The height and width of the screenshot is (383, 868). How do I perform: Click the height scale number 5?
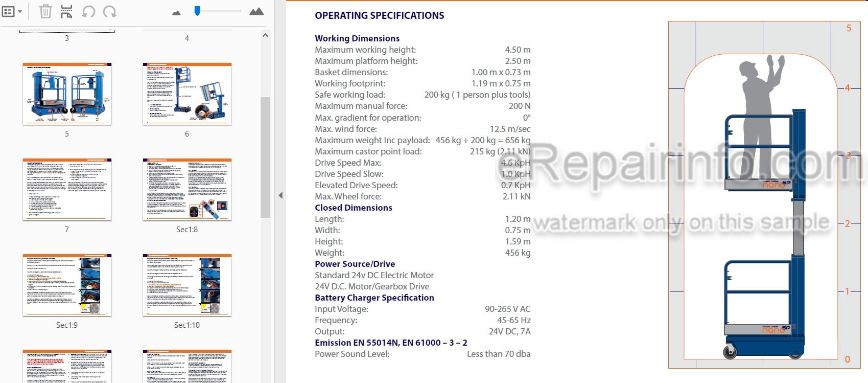849,28
